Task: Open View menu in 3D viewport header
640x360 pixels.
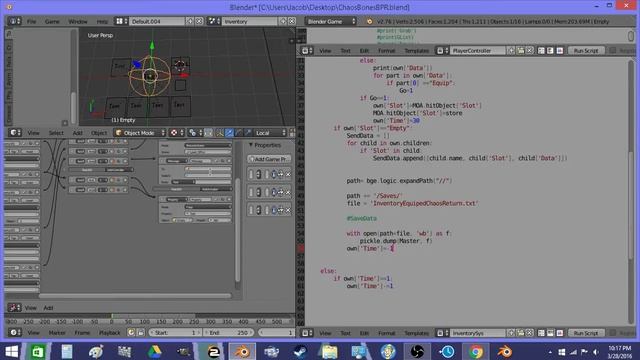Action: click(33, 133)
